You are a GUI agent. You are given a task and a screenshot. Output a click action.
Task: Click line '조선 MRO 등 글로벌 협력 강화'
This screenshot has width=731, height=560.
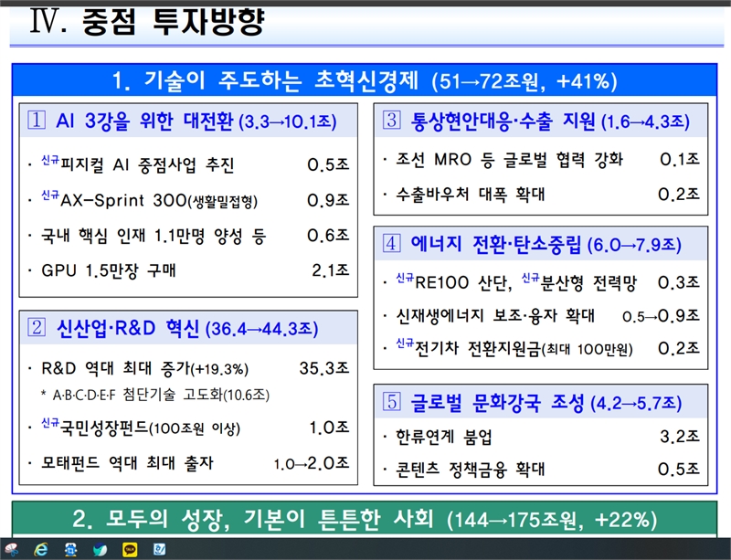509,160
